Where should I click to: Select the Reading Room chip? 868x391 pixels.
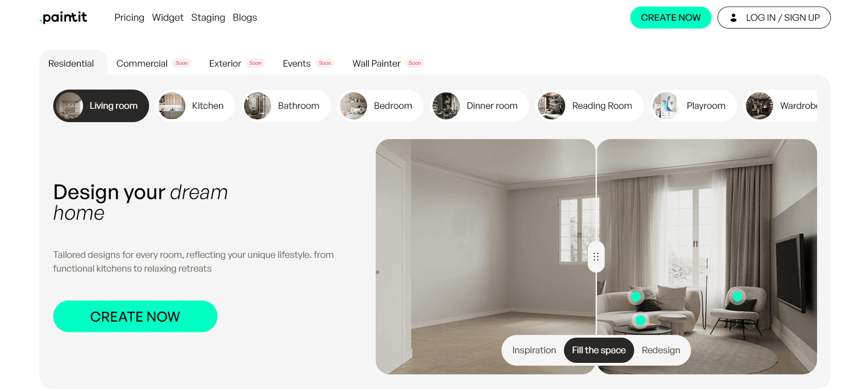pyautogui.click(x=589, y=106)
